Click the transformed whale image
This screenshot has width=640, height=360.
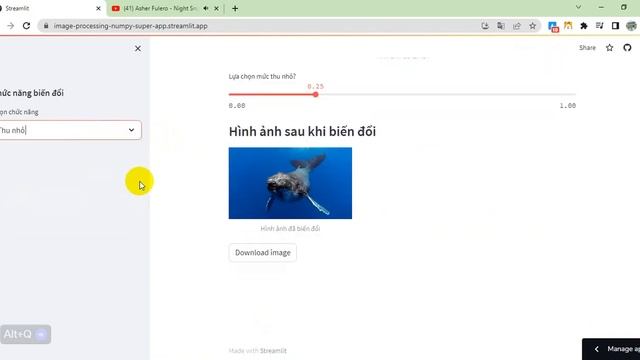(x=290, y=183)
